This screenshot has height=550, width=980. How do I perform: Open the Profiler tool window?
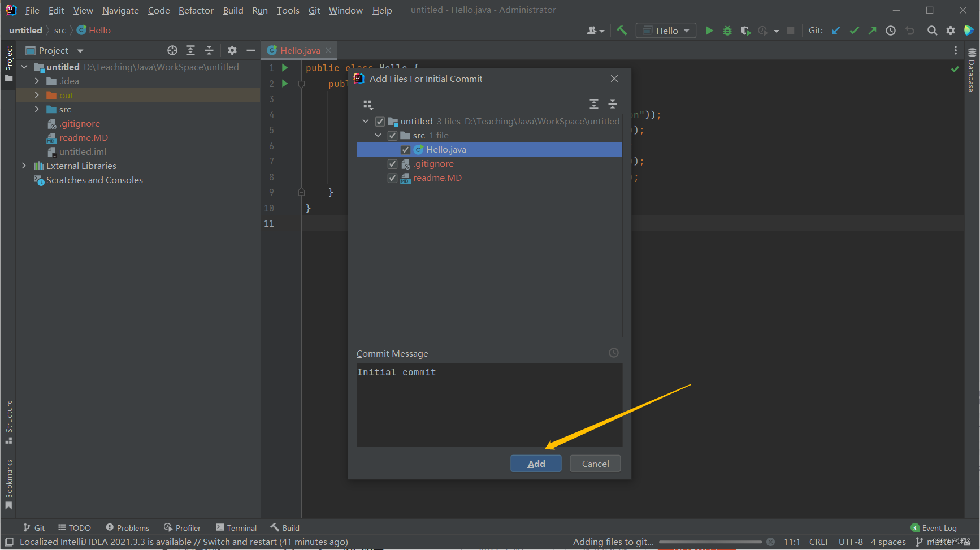tap(183, 528)
